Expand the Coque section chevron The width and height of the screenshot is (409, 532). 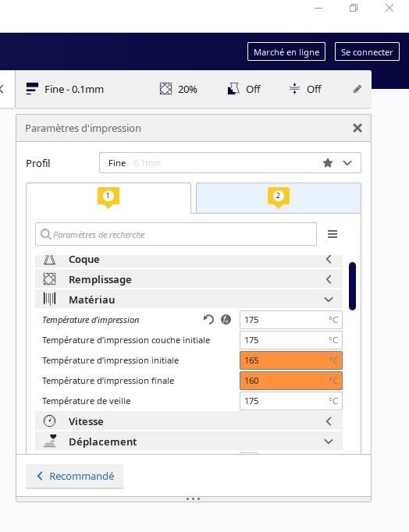tap(329, 260)
